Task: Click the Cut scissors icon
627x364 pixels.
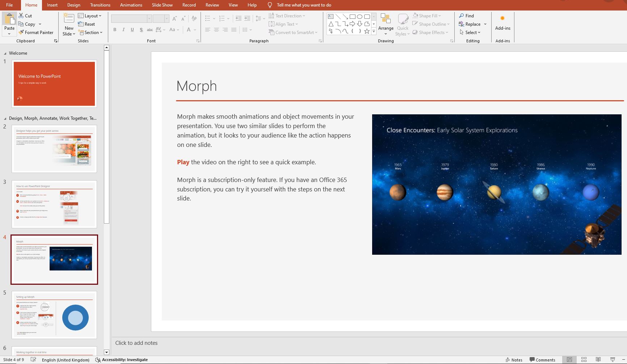Action: point(21,16)
